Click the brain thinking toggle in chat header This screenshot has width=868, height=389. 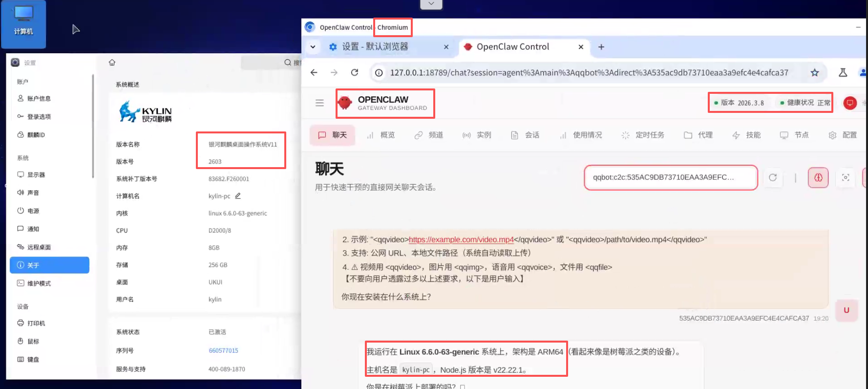[818, 177]
